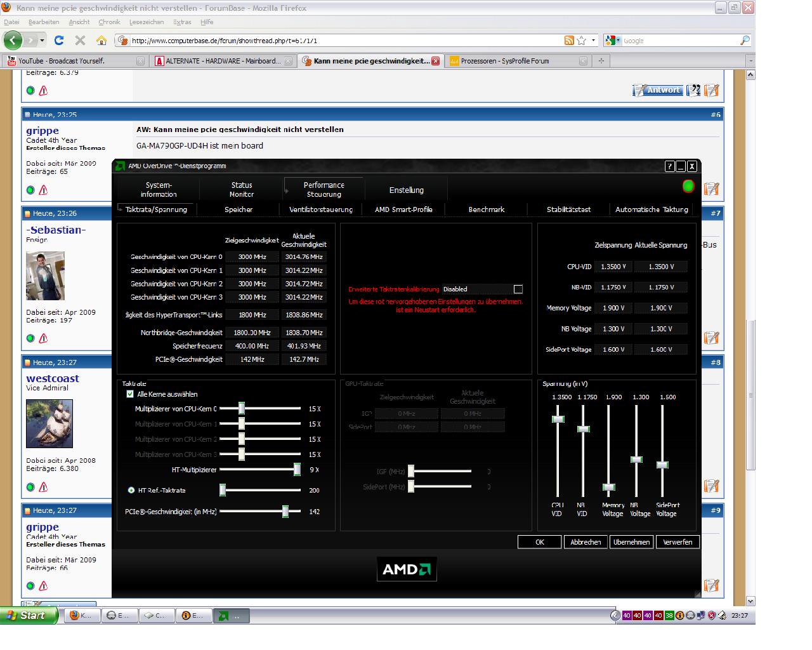The image size is (812, 650).
Task: Click the green status LED in AMD OverDrive
Action: click(x=688, y=186)
